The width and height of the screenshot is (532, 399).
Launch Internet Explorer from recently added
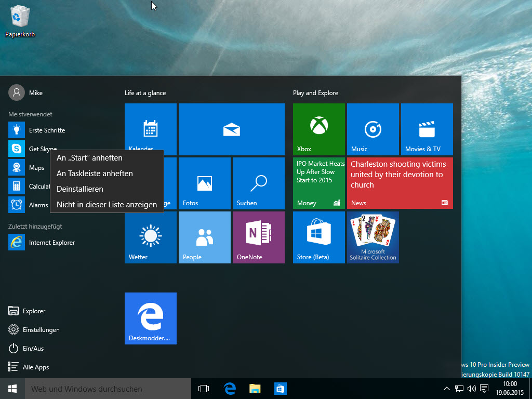42,242
